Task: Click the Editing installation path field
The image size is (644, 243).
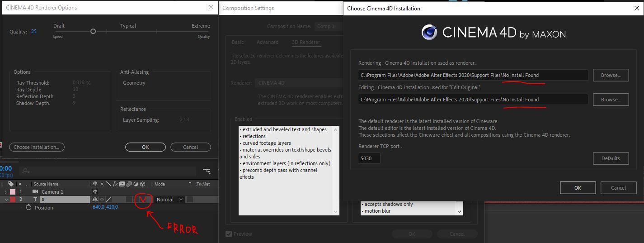Action: point(473,100)
